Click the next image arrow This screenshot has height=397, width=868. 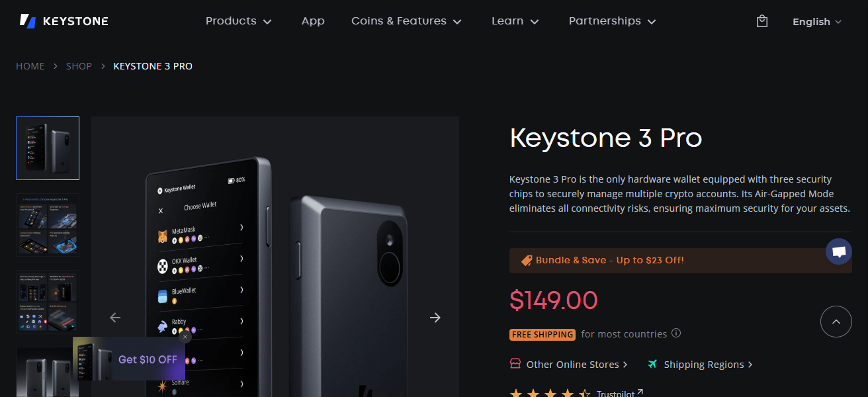pos(435,318)
